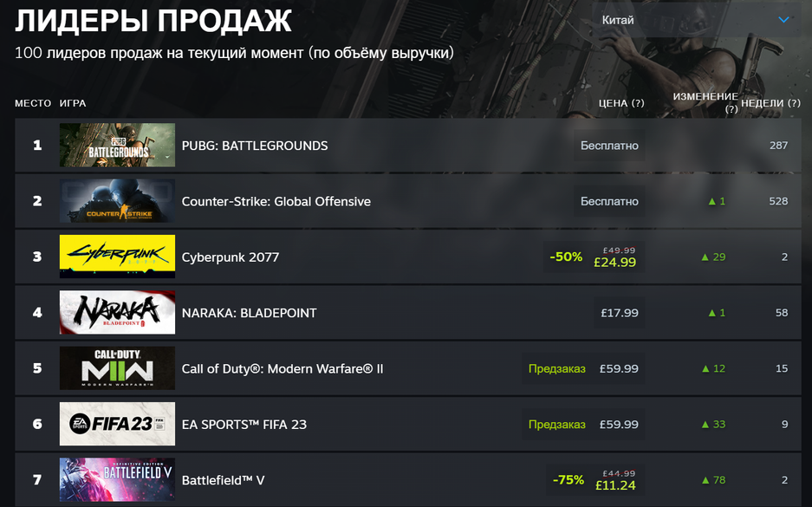
Task: Open the NARAKA: BLADEPOINT logo image
Action: pyautogui.click(x=117, y=312)
